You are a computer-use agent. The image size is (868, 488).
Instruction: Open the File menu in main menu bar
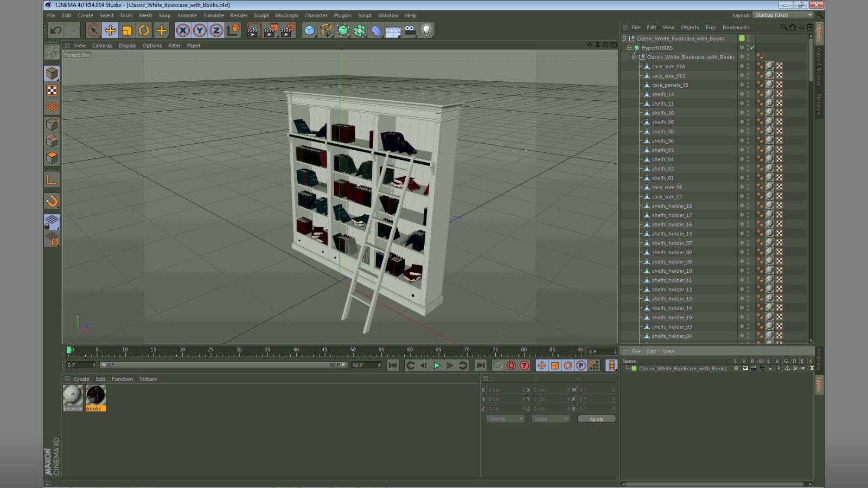tap(51, 16)
